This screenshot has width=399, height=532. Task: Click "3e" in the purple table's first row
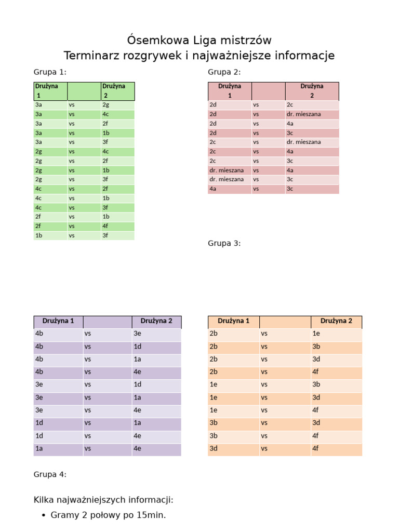tap(137, 334)
